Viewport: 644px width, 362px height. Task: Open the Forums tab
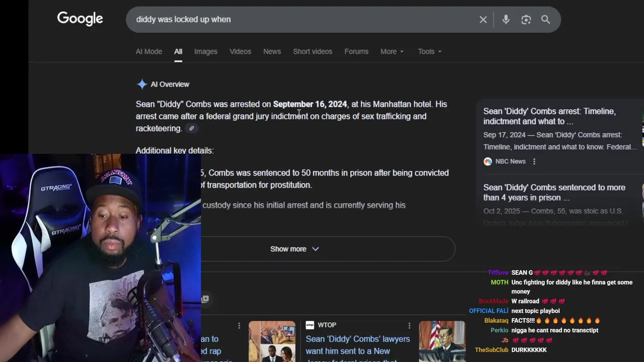coord(356,51)
